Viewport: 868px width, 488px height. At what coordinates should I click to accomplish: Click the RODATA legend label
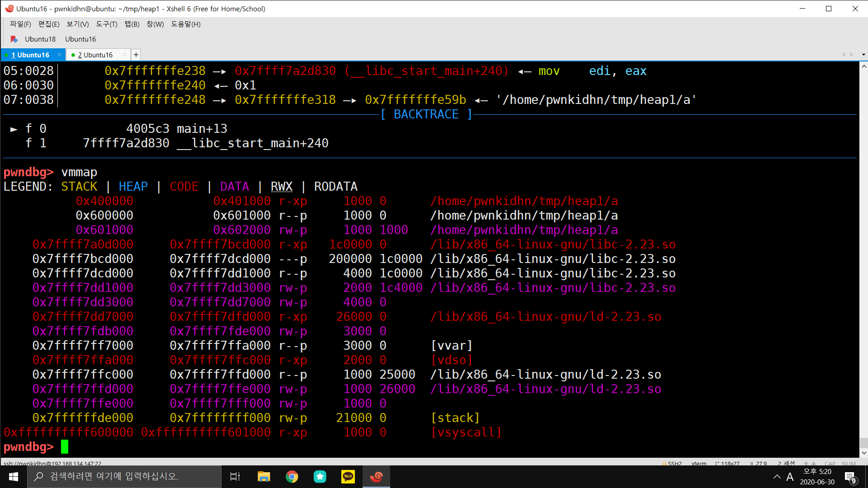[336, 187]
